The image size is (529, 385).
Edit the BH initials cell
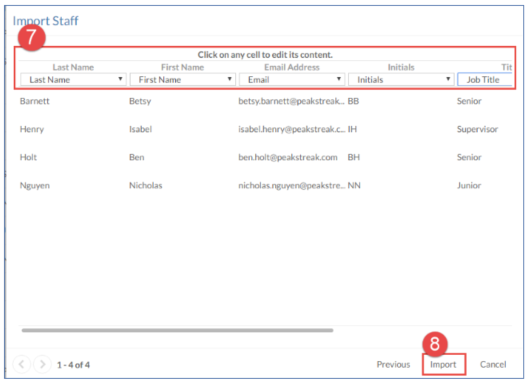coord(354,157)
